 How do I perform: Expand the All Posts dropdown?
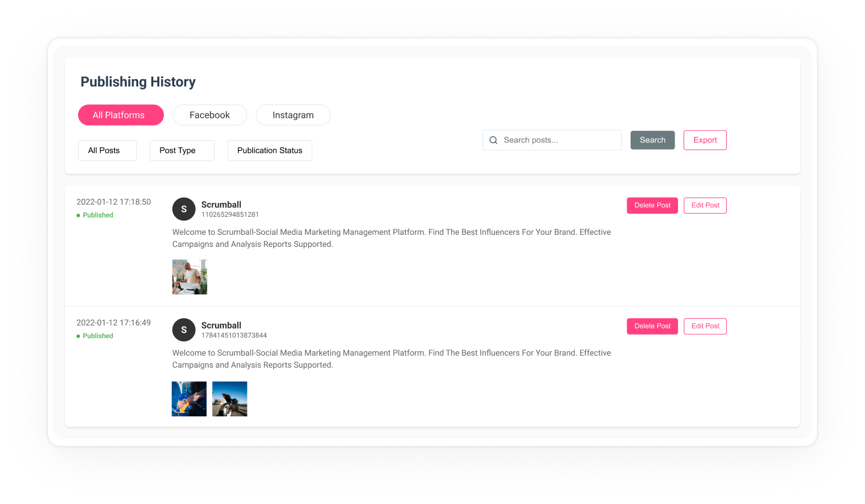(108, 150)
